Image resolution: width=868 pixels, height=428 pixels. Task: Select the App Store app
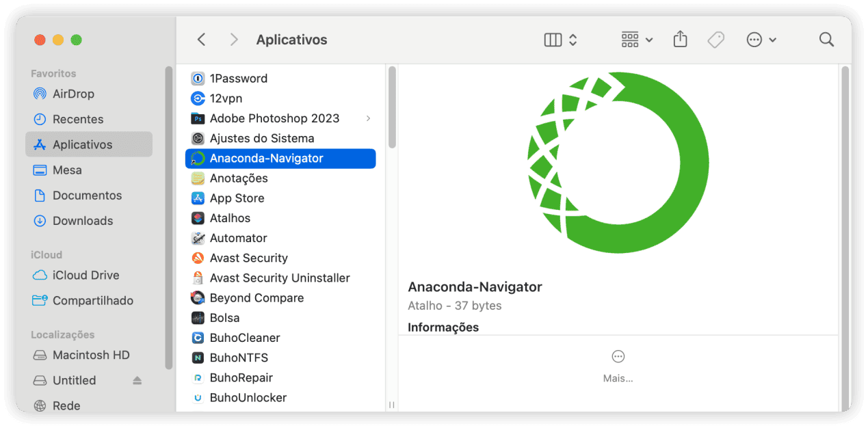click(x=280, y=198)
